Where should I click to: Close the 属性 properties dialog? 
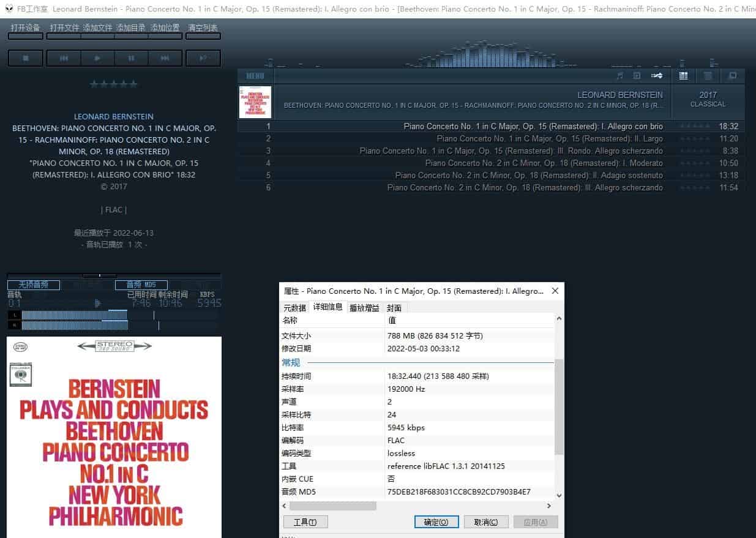[x=555, y=291]
